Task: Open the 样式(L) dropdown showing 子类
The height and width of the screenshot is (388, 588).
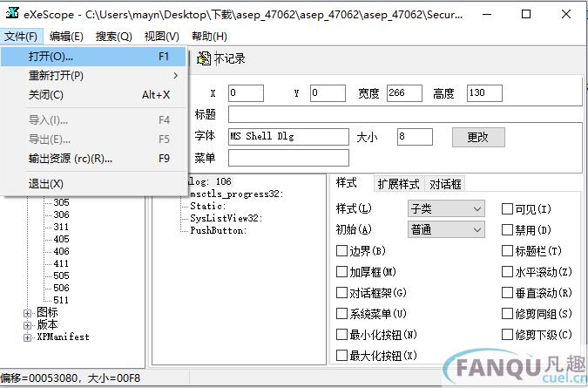Action: click(445, 209)
